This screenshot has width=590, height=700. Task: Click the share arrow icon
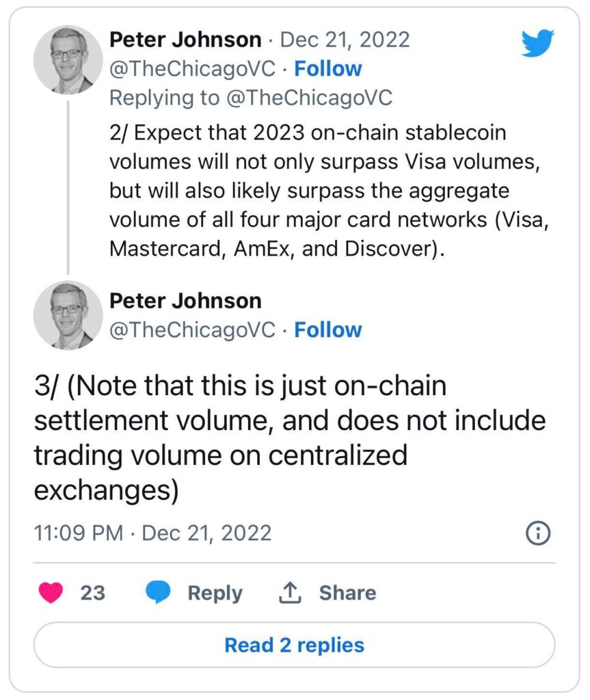point(290,593)
